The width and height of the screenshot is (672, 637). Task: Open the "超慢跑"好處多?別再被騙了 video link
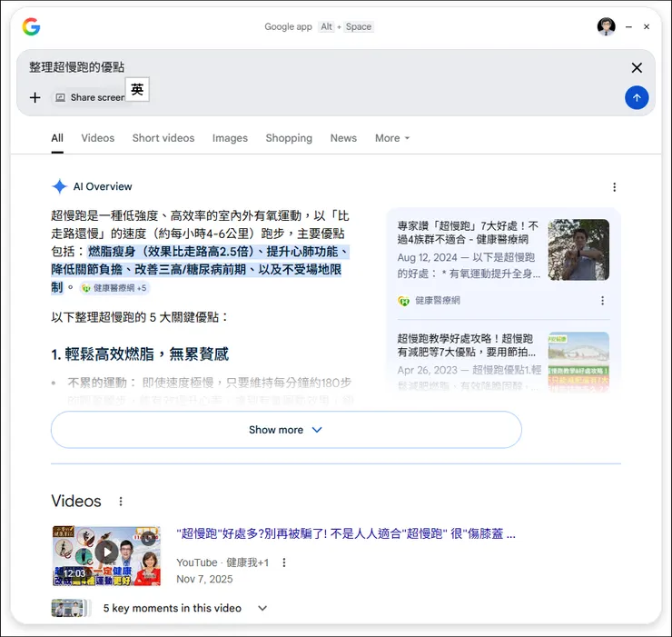[x=346, y=533]
